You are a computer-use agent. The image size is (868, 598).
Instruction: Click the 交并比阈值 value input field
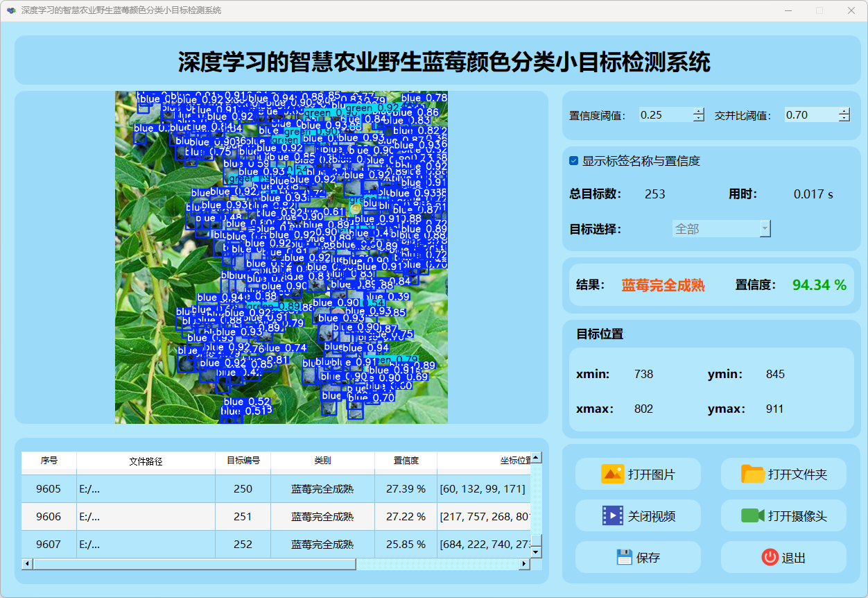click(x=810, y=115)
